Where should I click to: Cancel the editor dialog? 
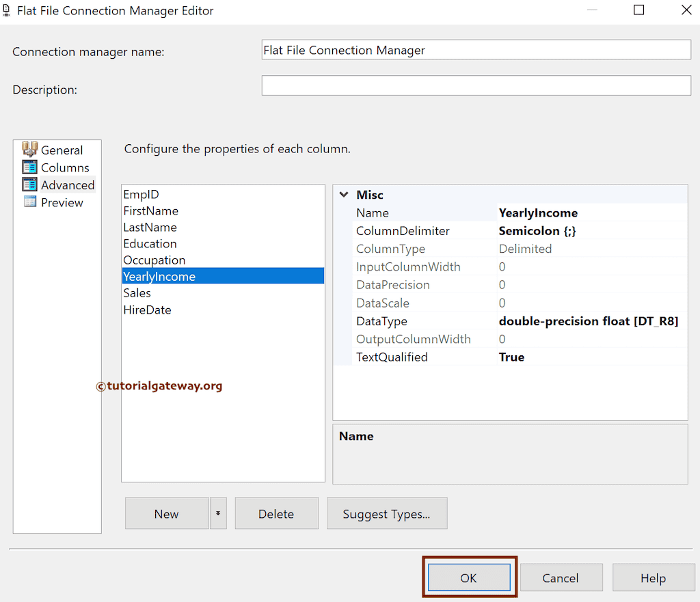(x=561, y=577)
